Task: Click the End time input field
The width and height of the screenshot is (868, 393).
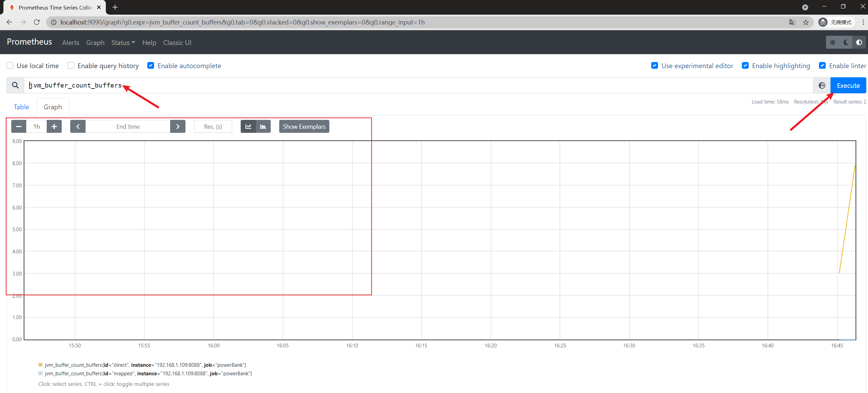Action: [x=128, y=126]
